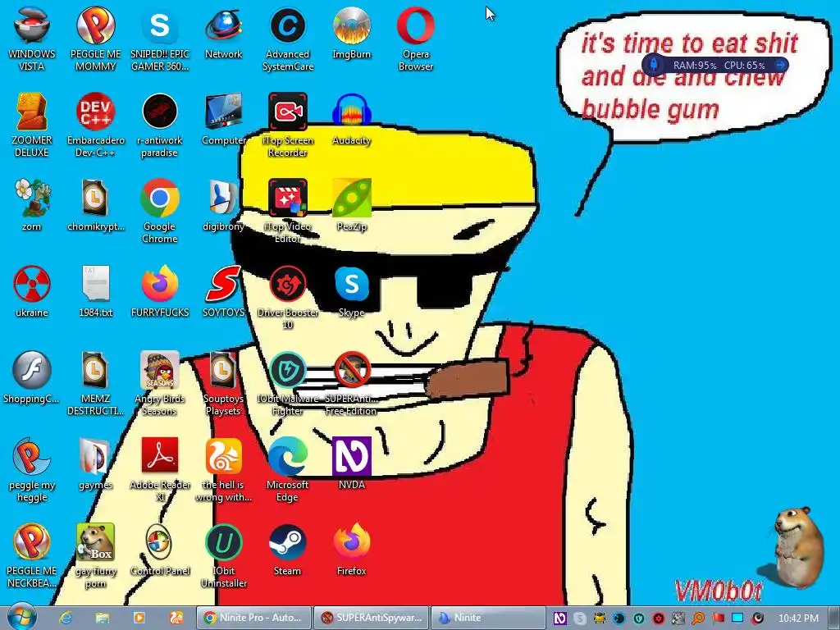Viewport: 840px width, 630px height.
Task: Open NVDA screen reader desktop icon
Action: pyautogui.click(x=351, y=464)
